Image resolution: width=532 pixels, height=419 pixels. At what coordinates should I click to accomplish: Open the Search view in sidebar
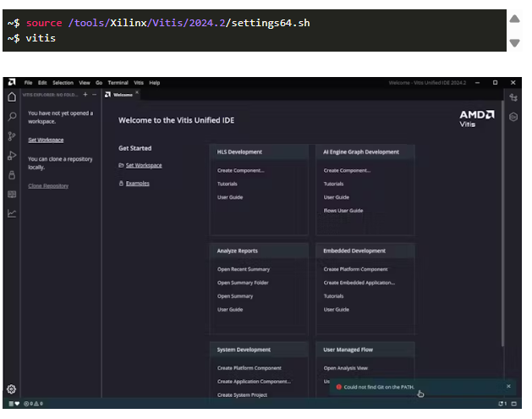12,116
